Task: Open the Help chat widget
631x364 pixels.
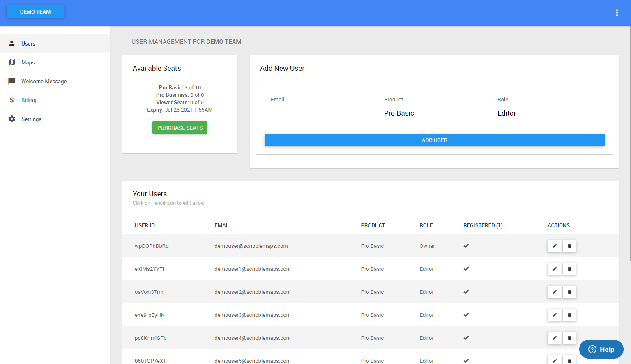Action: click(x=601, y=349)
